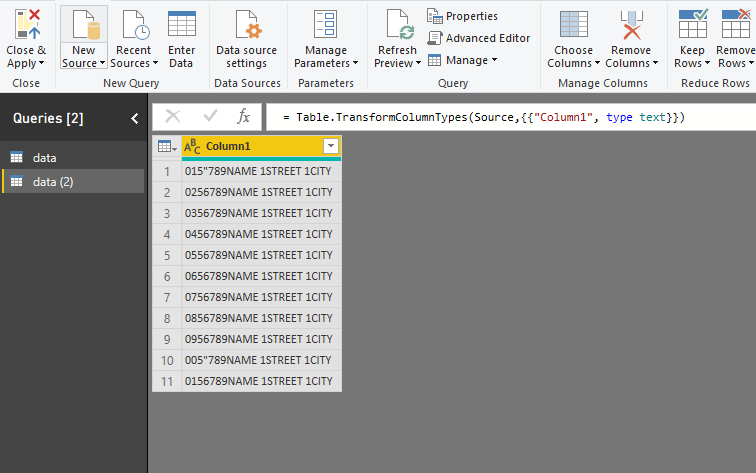Click cell 0856789NAME 1STREET 1CITY
The width and height of the screenshot is (756, 473).
[261, 318]
